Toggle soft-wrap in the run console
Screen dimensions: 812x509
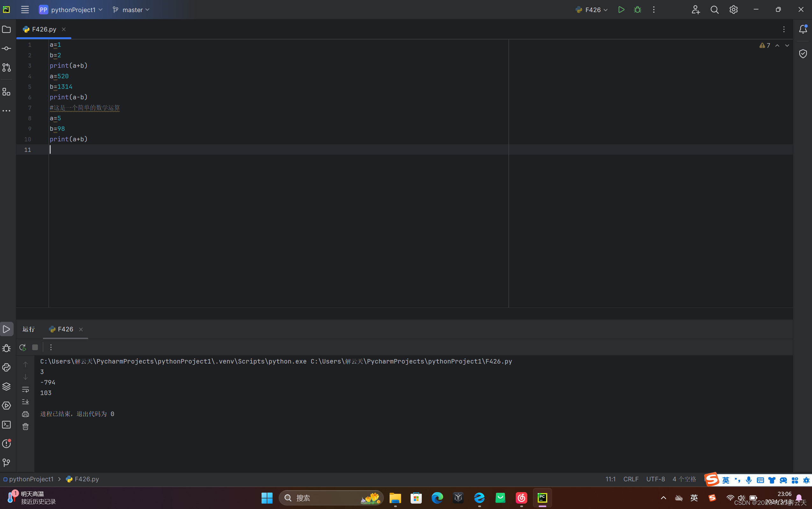click(25, 389)
